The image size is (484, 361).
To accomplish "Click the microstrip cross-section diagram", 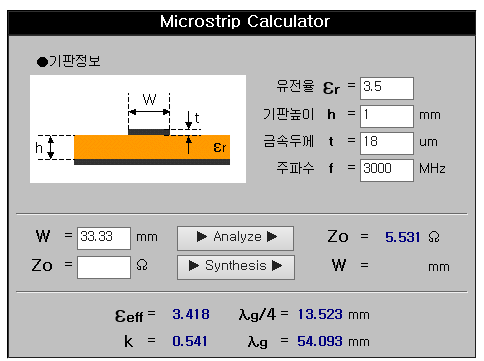I will click(138, 129).
